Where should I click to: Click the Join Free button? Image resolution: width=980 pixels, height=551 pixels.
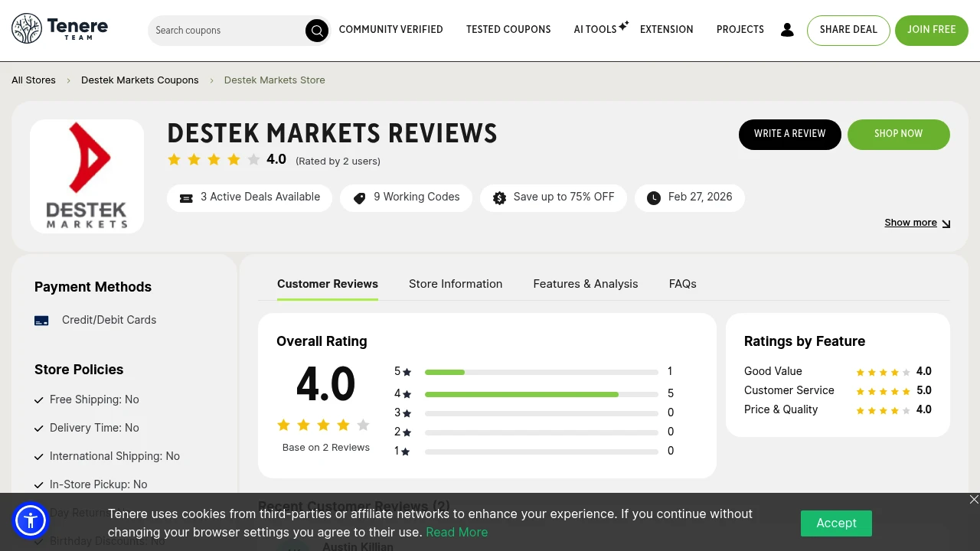932,31
